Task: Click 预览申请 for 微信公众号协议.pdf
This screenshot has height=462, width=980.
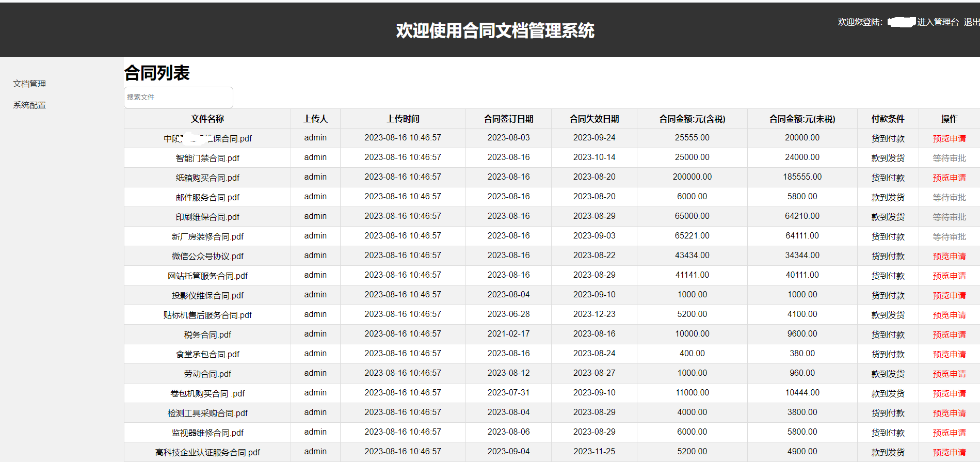Action: pos(949,256)
